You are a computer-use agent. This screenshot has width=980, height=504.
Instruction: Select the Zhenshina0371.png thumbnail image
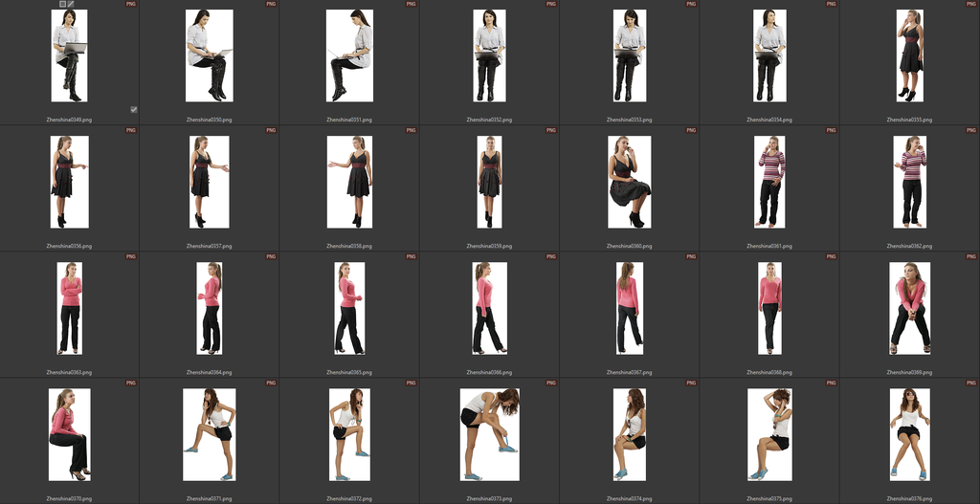pos(209,434)
